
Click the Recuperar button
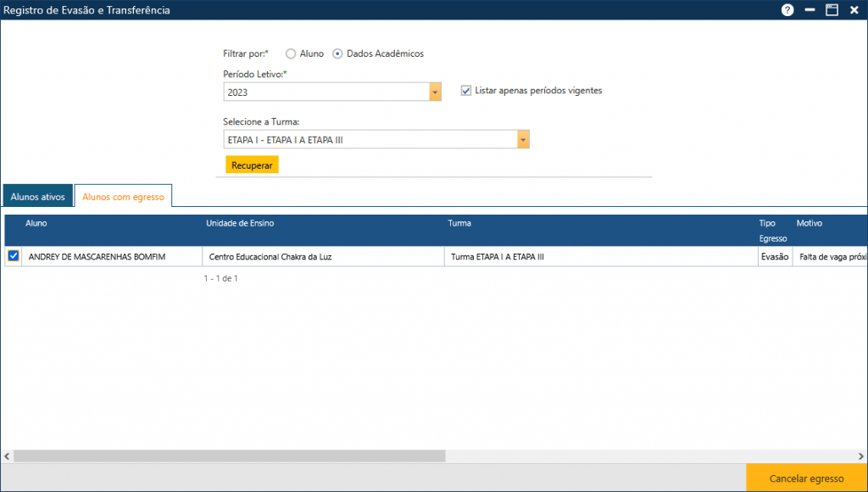251,165
